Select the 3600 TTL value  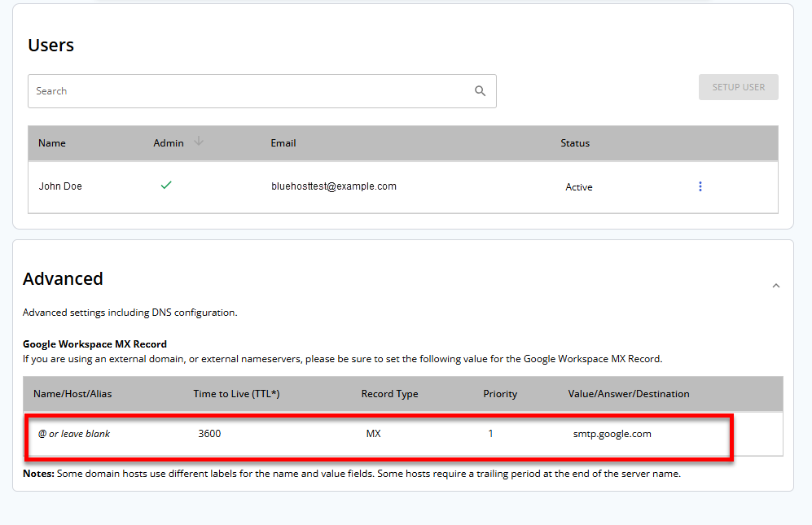pos(209,433)
